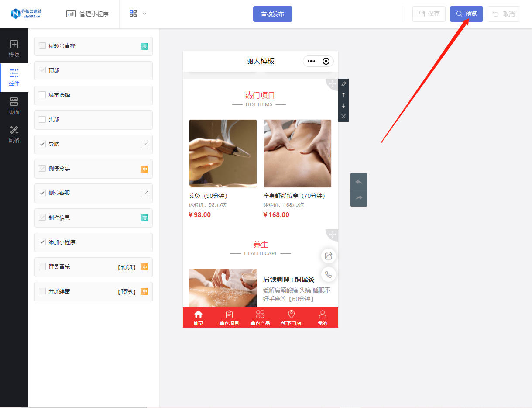Open the 模块 modules sidebar tab
The height and width of the screenshot is (408, 532).
click(x=14, y=49)
